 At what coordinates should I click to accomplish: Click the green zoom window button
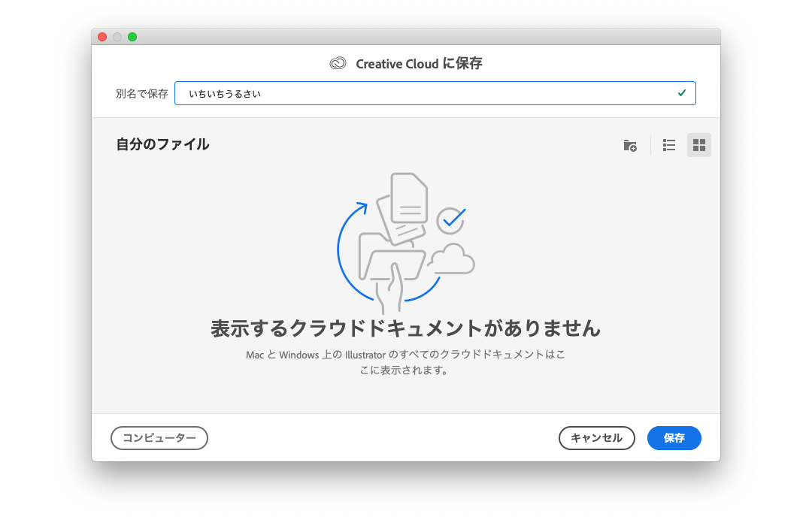[x=132, y=37]
